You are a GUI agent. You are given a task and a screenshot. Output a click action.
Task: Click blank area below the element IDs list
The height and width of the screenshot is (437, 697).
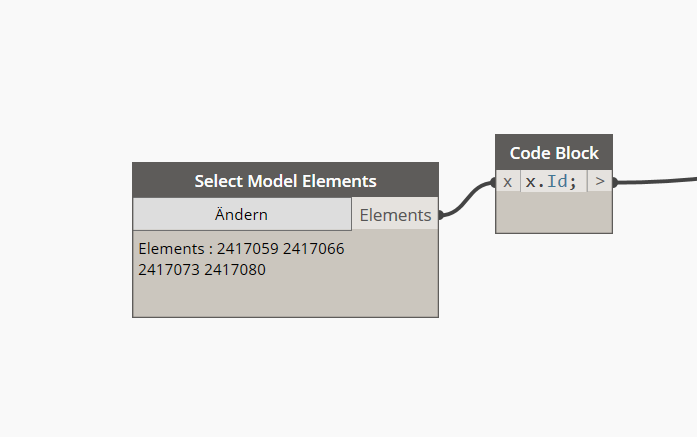click(x=285, y=298)
